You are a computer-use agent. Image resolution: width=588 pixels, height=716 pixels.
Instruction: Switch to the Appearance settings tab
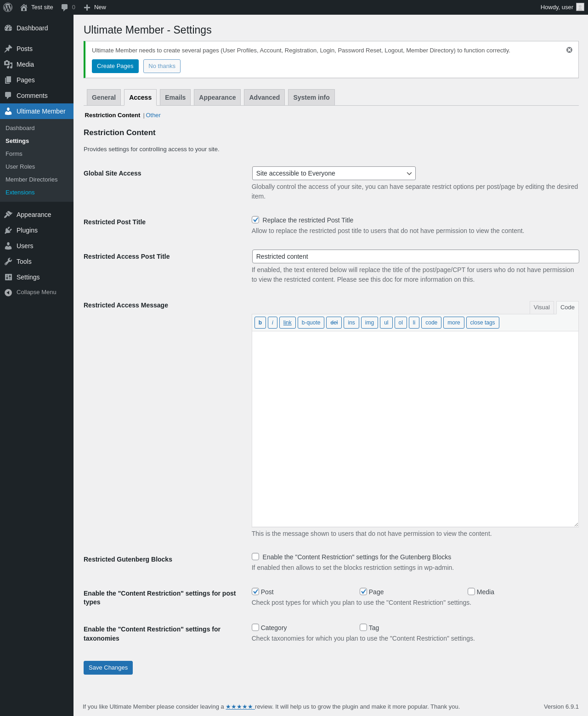217,97
